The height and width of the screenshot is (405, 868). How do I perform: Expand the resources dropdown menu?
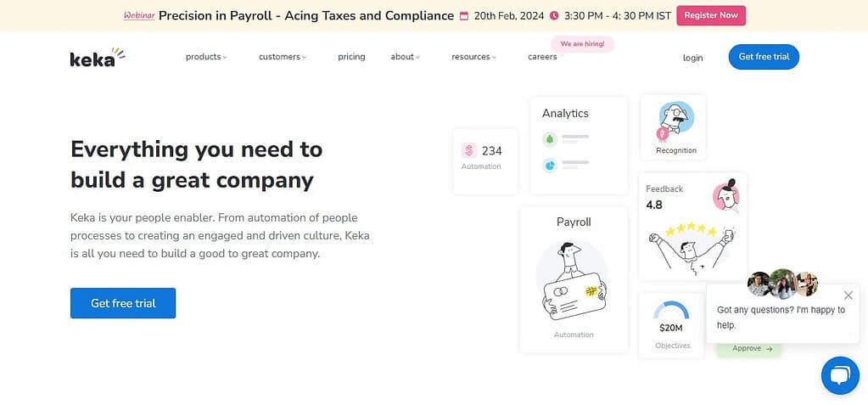(x=473, y=57)
